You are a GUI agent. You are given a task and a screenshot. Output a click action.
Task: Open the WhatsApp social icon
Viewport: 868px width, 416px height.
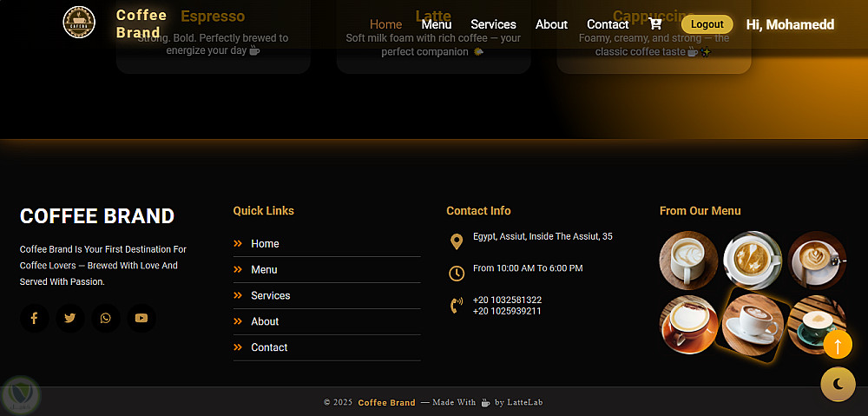pos(106,318)
